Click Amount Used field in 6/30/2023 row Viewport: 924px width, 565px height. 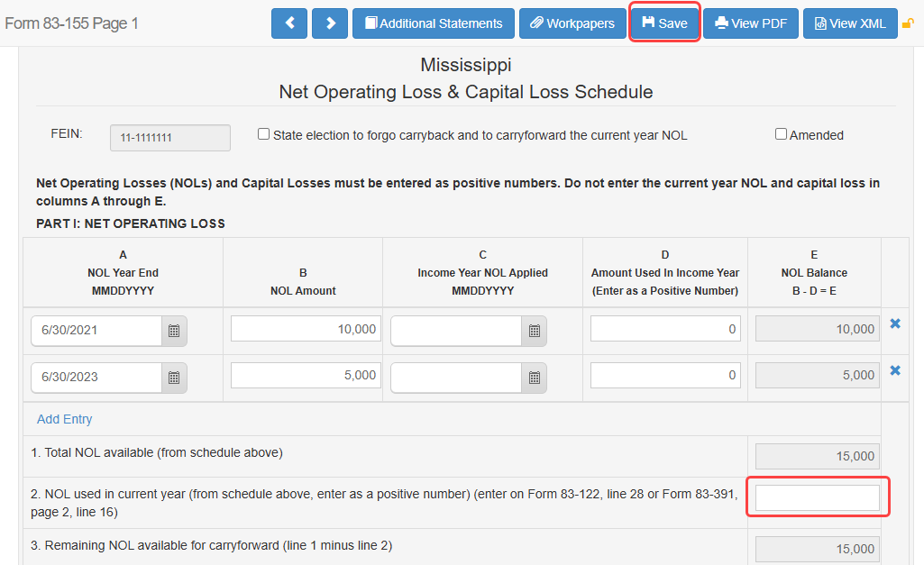point(665,376)
